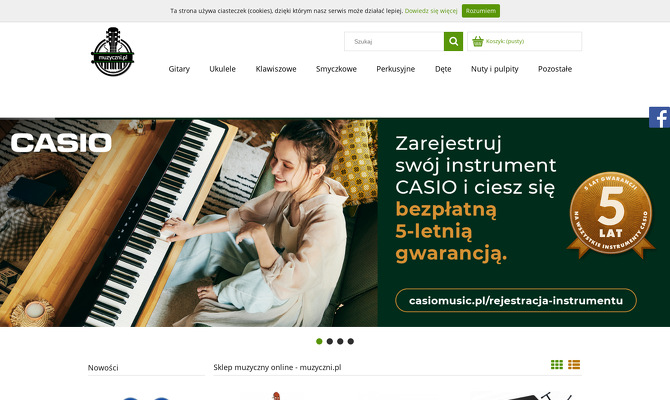Show the second banner slide
This screenshot has width=670, height=400.
(x=329, y=341)
